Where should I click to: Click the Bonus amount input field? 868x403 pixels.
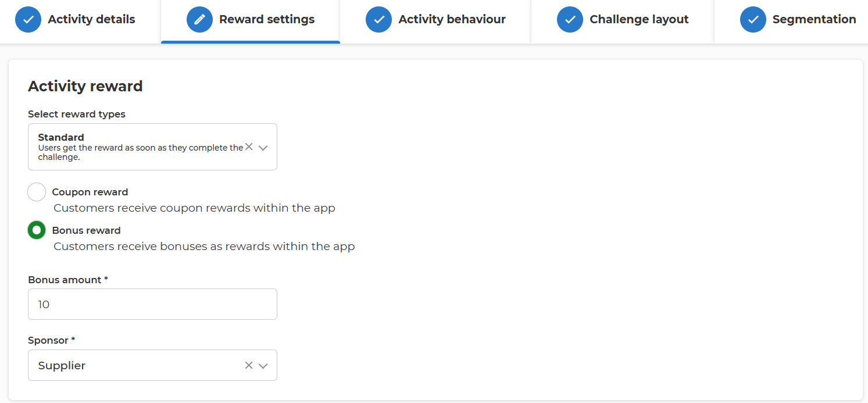[152, 304]
